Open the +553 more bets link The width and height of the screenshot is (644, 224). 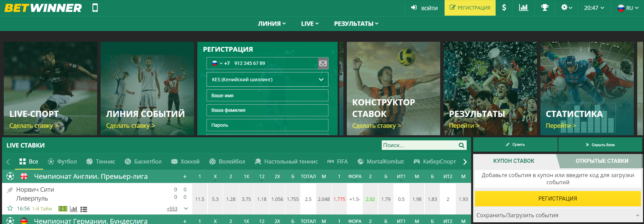pos(172,209)
